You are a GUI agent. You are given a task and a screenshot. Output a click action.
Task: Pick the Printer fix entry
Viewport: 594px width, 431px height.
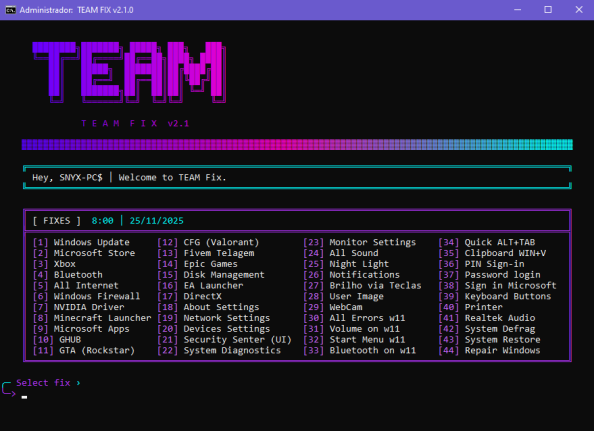point(471,307)
